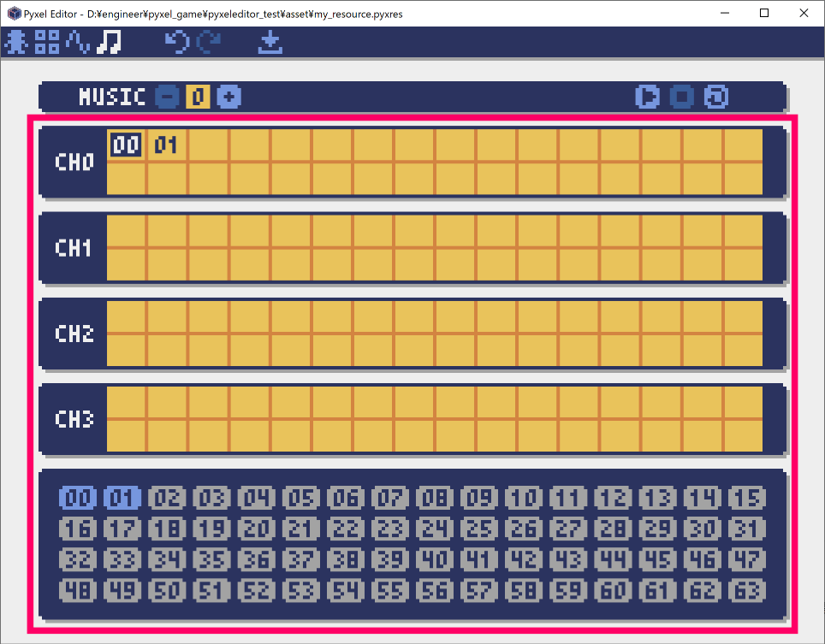Select the CH3 channel label
The width and height of the screenshot is (825, 644).
(x=74, y=419)
